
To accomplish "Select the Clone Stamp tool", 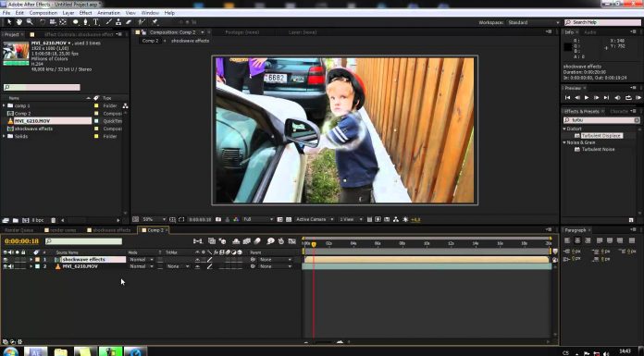I will 118,22.
